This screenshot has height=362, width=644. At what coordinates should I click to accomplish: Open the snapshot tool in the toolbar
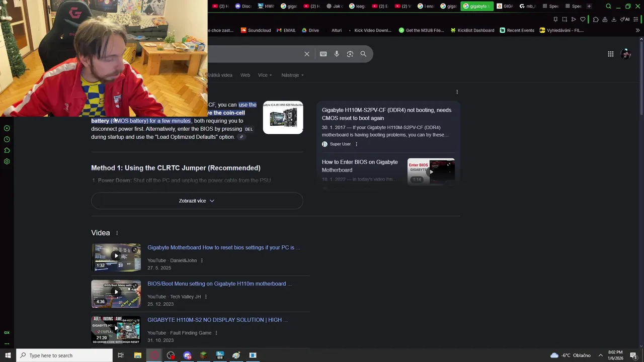[565, 19]
